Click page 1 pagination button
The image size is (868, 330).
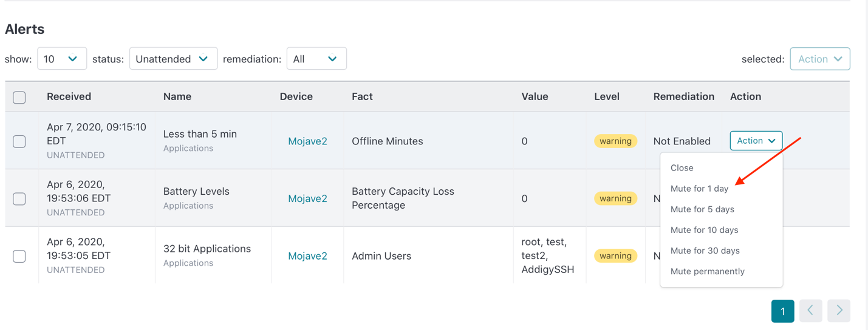click(x=782, y=311)
